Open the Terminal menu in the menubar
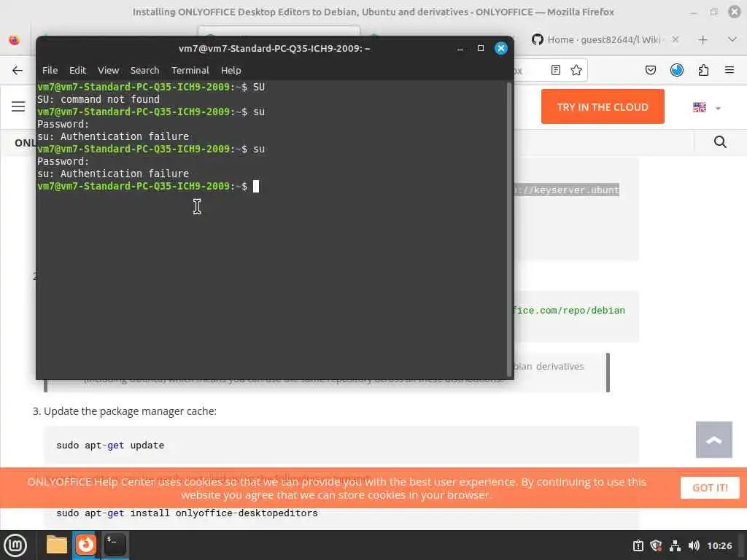 [190, 71]
